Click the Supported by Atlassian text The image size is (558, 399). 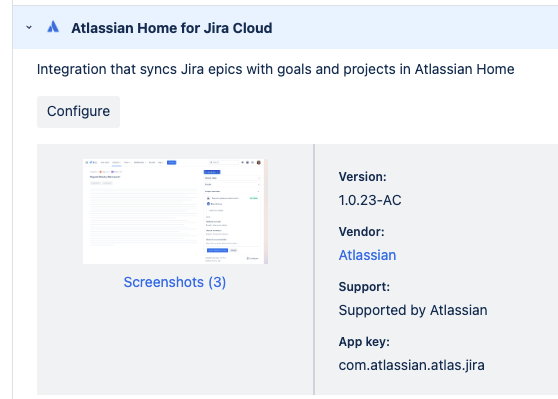[x=413, y=310]
